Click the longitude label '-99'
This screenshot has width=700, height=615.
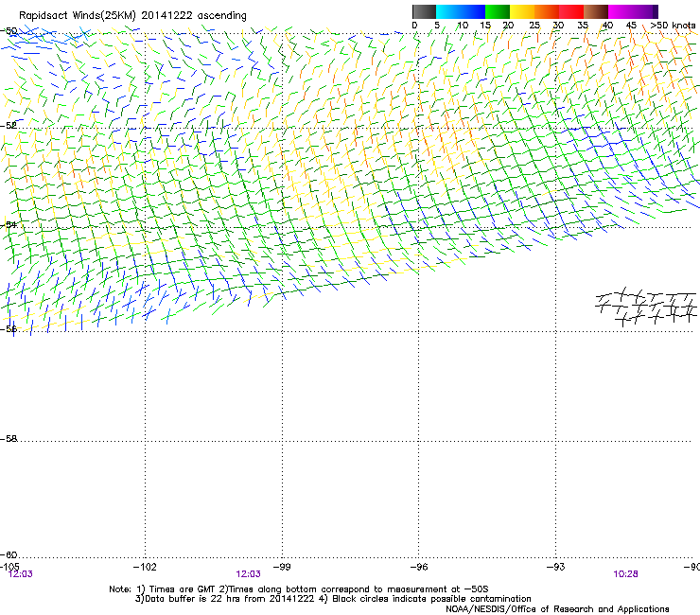[x=282, y=567]
